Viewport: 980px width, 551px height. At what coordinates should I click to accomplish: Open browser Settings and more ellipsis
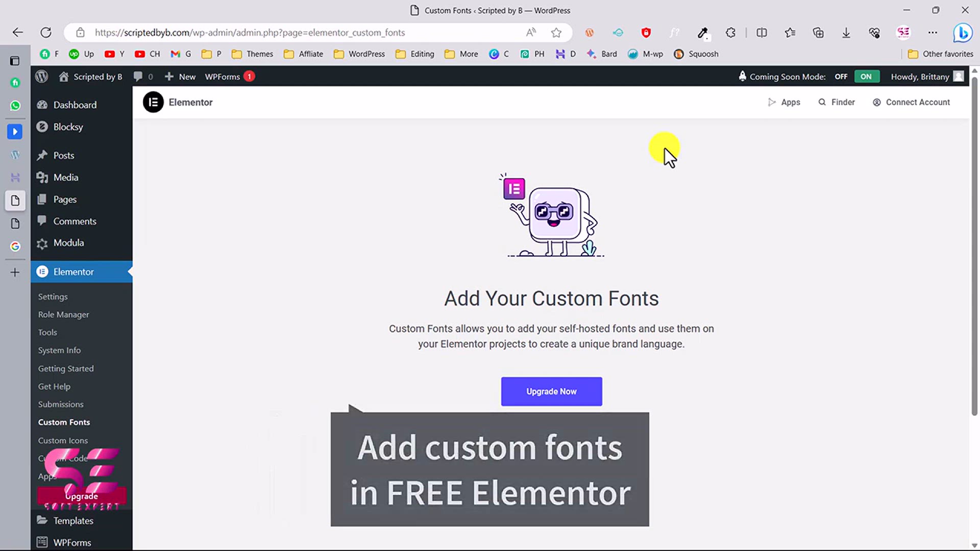(x=933, y=33)
